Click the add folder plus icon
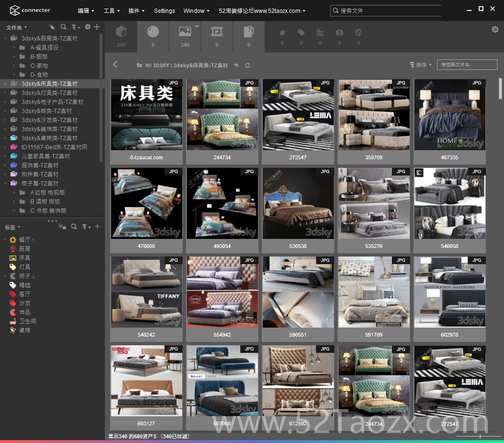This screenshot has height=443, width=504. pos(97,27)
